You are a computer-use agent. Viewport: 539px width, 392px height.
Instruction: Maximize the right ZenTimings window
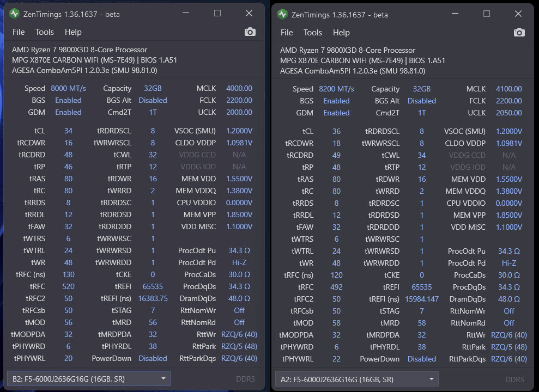(487, 14)
